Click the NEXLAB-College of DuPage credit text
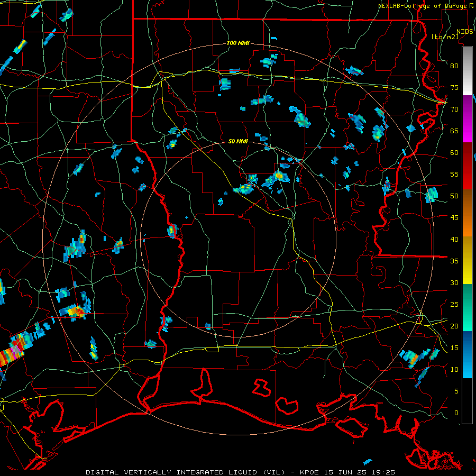 pyautogui.click(x=424, y=6)
